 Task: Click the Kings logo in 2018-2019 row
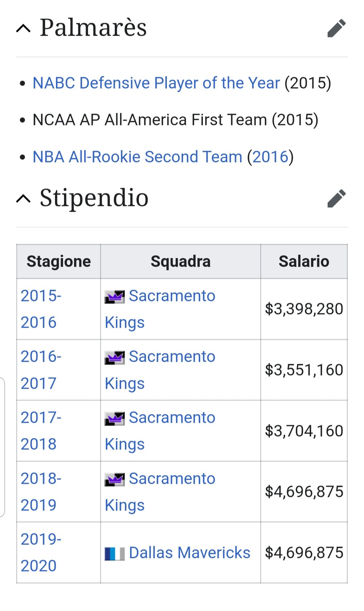point(115,479)
